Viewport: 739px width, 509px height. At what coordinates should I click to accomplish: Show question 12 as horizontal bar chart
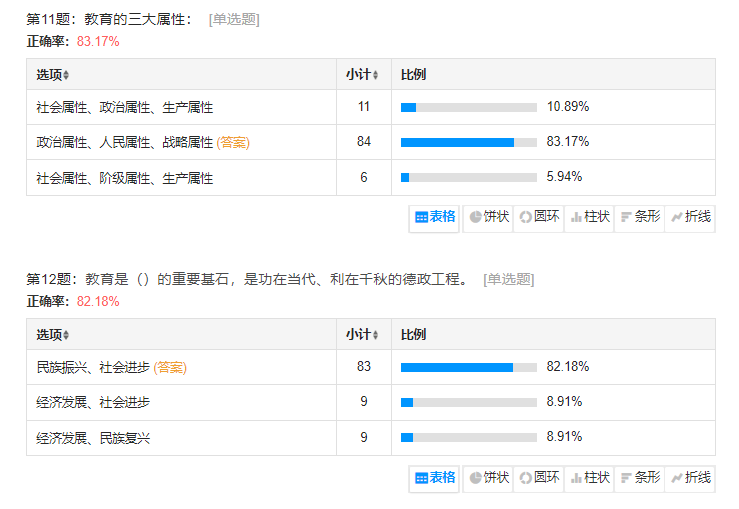pyautogui.click(x=640, y=478)
